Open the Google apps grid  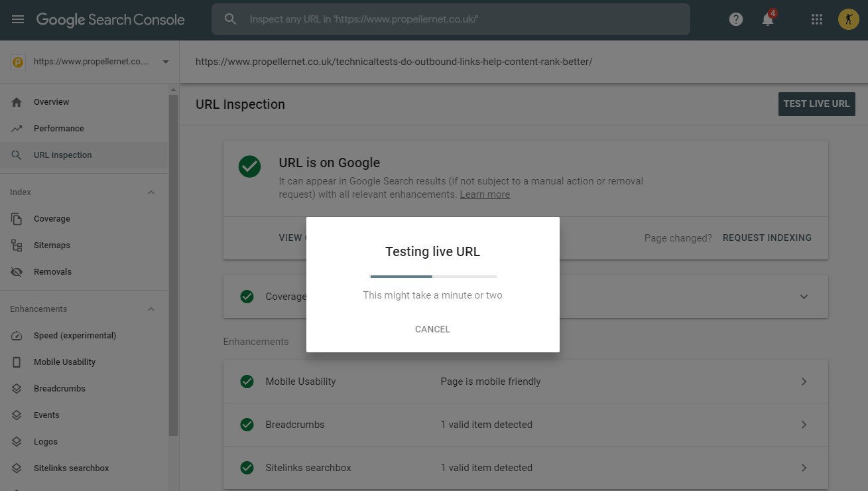pos(816,19)
